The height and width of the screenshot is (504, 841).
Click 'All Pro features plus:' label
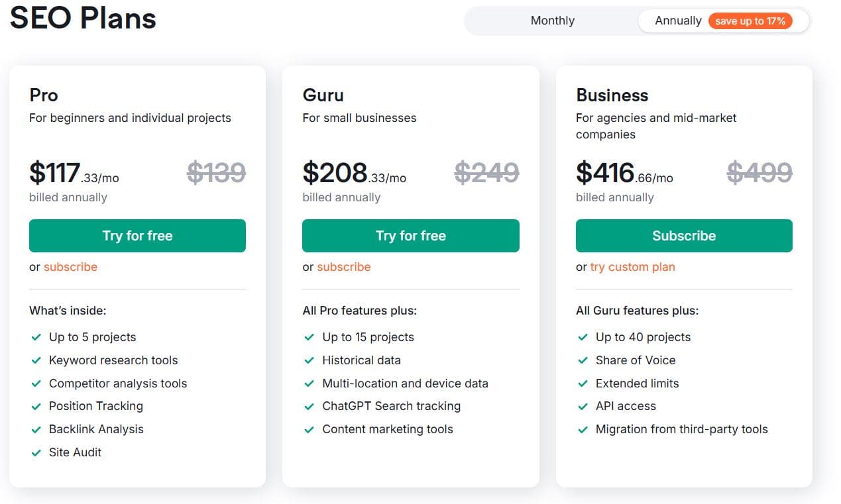[x=359, y=311]
